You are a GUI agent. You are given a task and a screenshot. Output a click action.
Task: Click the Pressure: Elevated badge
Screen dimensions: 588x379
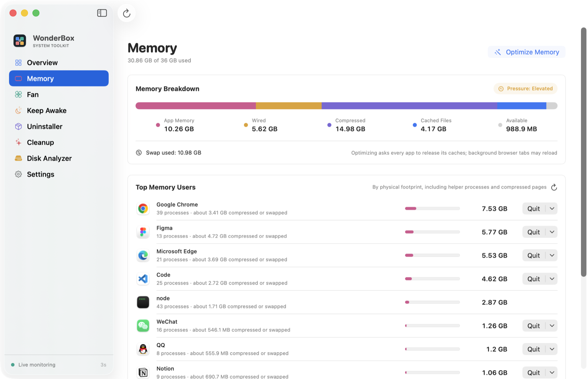(x=526, y=89)
